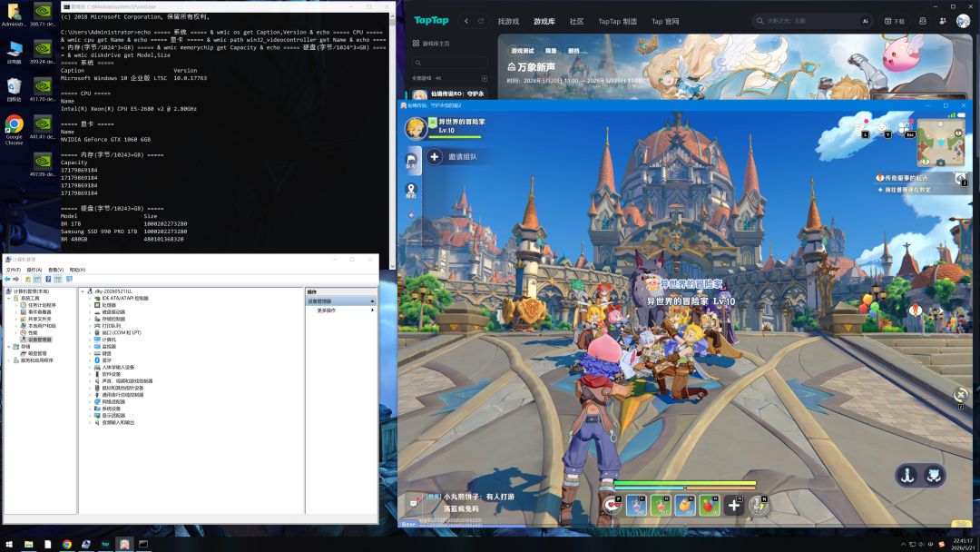
Task: Collapse the 系统工具 tree node
Action: coord(9,298)
